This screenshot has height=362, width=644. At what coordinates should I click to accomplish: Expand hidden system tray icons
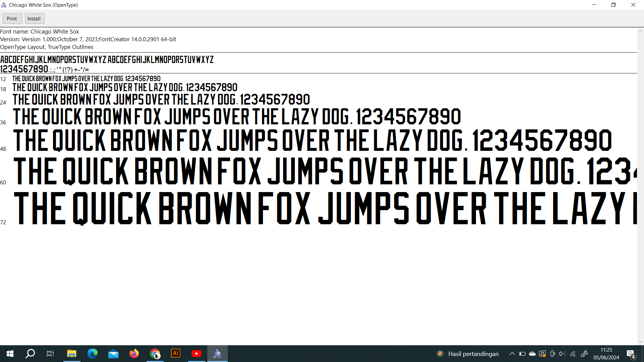pyautogui.click(x=512, y=354)
